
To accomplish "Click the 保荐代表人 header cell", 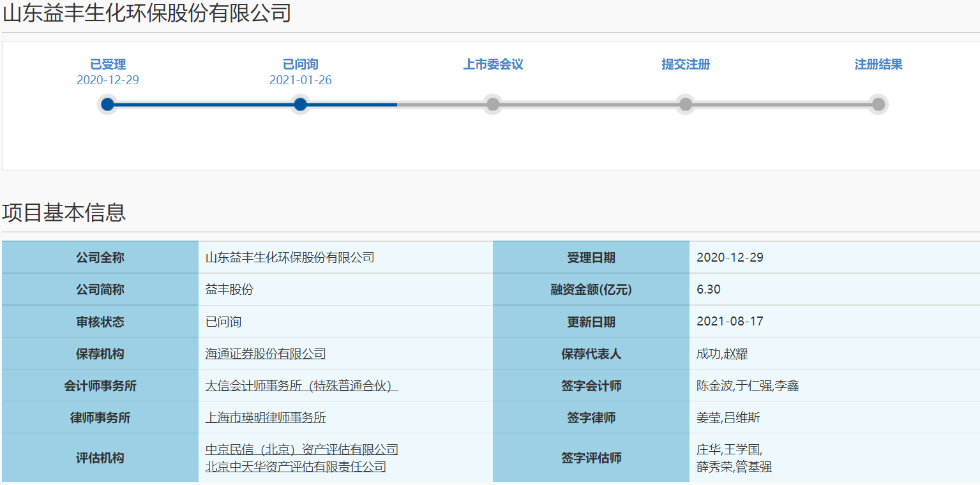I will coord(591,354).
